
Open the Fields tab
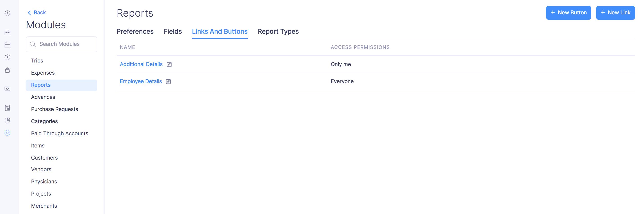point(173,31)
